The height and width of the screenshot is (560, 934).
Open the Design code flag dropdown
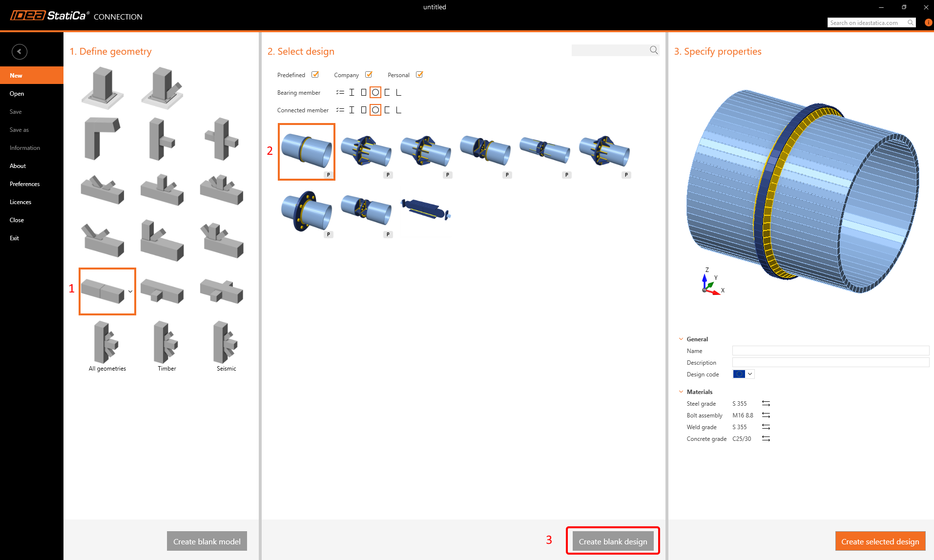tap(744, 374)
